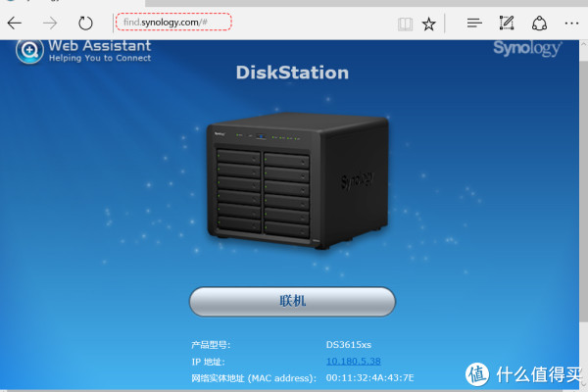588x392 pixels.
Task: Open the 10.180.5.38 IP address link
Action: pos(353,362)
